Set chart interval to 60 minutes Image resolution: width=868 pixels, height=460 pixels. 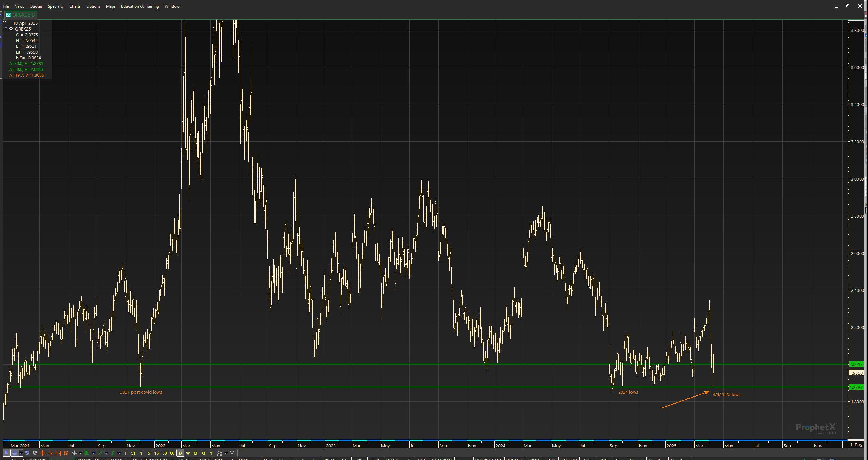click(172, 453)
